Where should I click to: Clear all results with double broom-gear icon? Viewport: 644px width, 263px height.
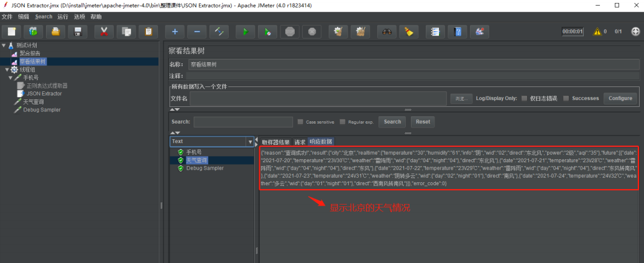click(361, 32)
